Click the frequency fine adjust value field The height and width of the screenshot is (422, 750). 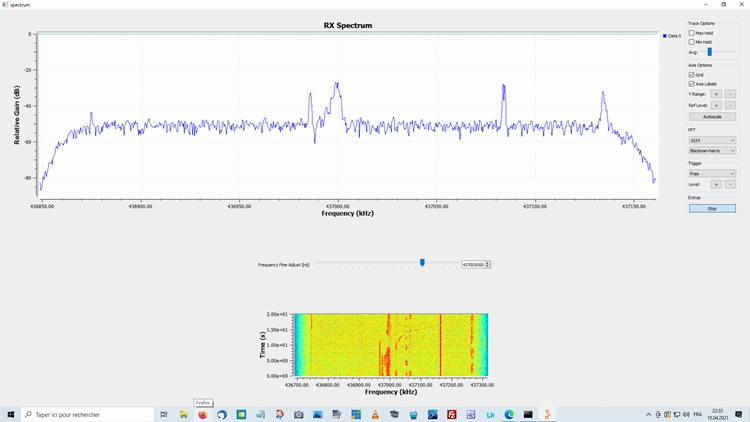tap(472, 264)
